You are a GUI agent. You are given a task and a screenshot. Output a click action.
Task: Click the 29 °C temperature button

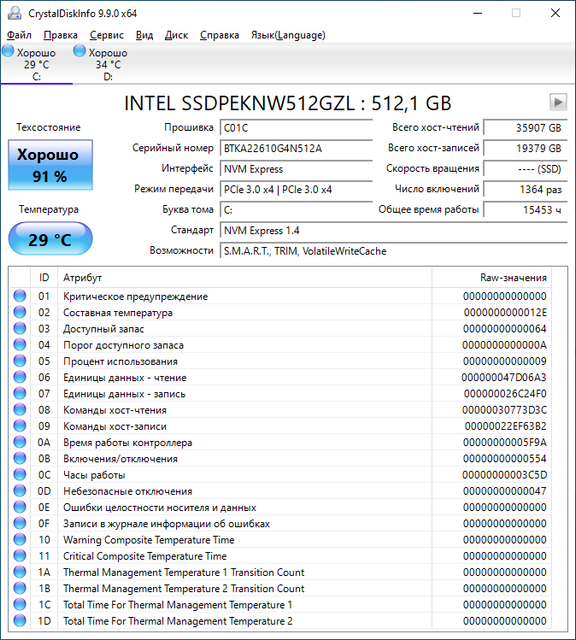click(50, 239)
